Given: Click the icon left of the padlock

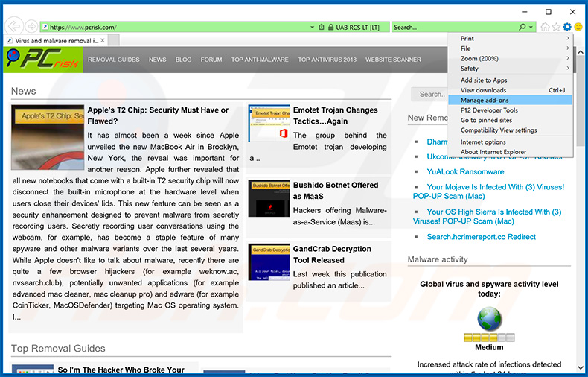Looking at the screenshot, I should click(322, 27).
